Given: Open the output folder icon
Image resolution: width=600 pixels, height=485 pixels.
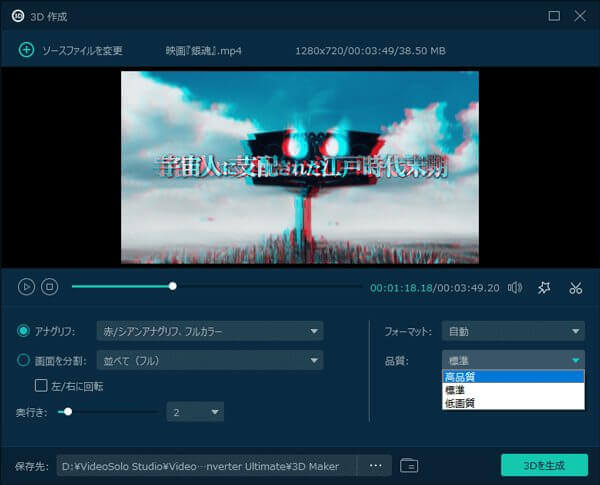Looking at the screenshot, I should coord(409,466).
